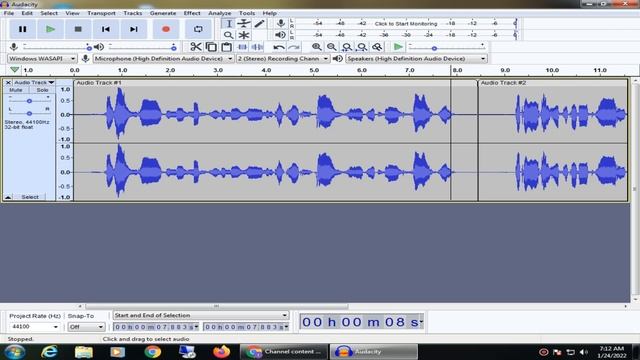Open the Windows Start button
This screenshot has width=640, height=360.
[x=15, y=351]
